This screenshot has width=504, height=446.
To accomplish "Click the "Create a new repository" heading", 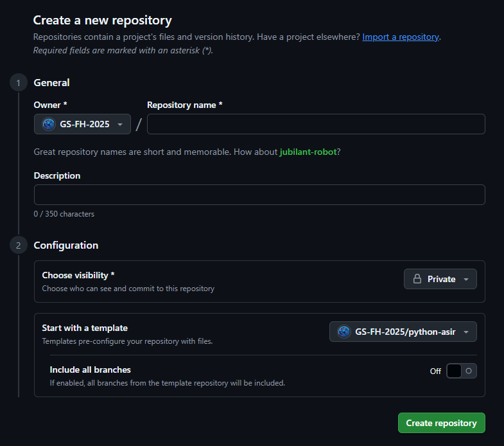I will (103, 21).
